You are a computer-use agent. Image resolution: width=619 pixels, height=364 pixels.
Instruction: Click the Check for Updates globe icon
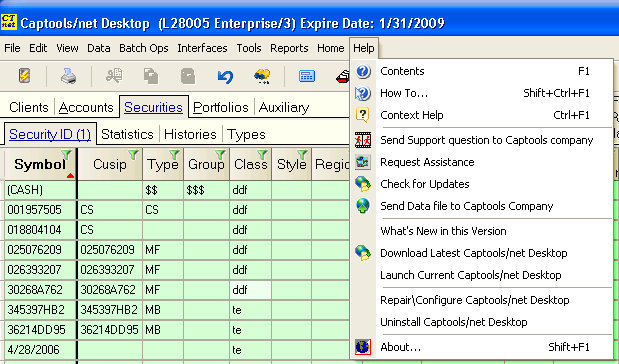363,184
